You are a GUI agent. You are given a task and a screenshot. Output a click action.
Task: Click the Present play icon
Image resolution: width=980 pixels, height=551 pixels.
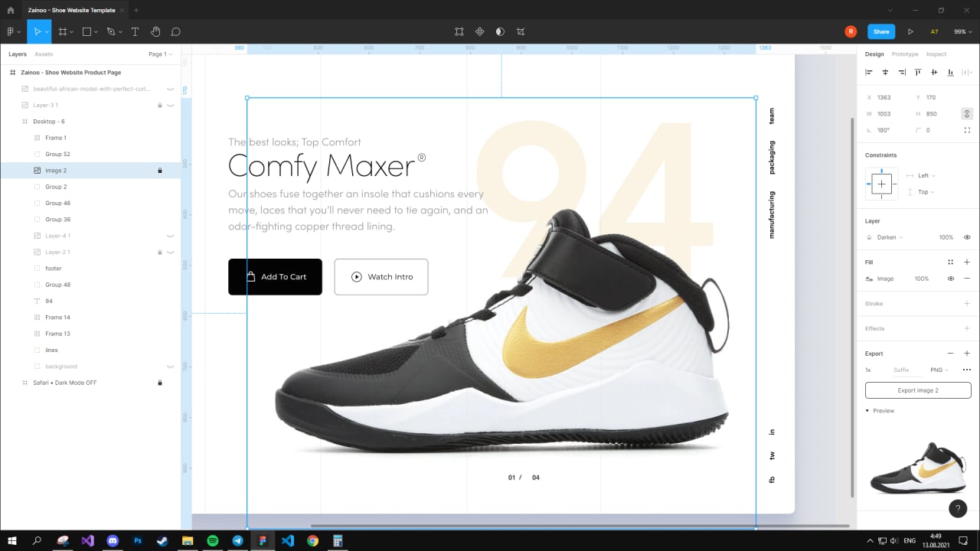910,32
